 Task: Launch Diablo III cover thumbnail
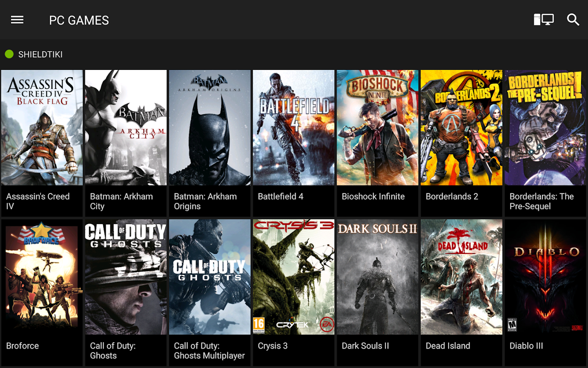click(x=546, y=277)
